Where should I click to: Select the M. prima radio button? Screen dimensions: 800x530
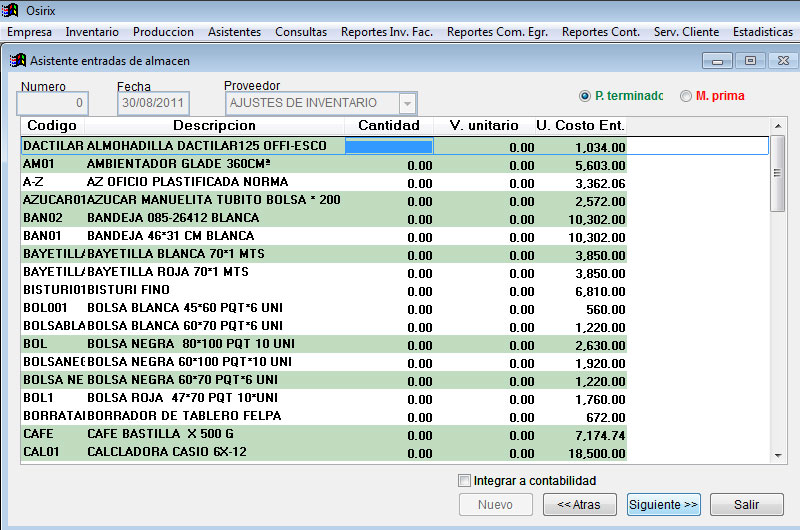pyautogui.click(x=686, y=96)
